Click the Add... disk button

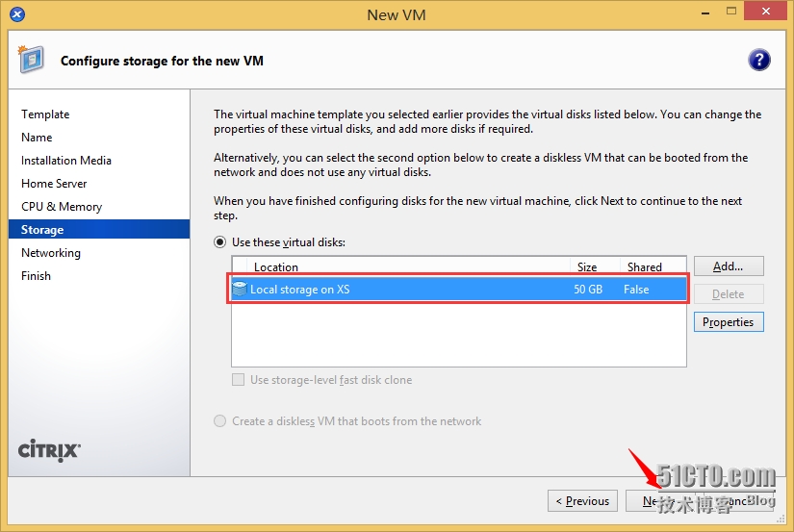point(728,266)
